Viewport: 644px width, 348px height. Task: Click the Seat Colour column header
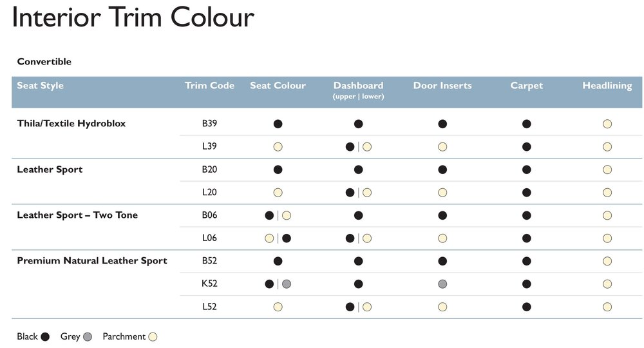tap(278, 86)
